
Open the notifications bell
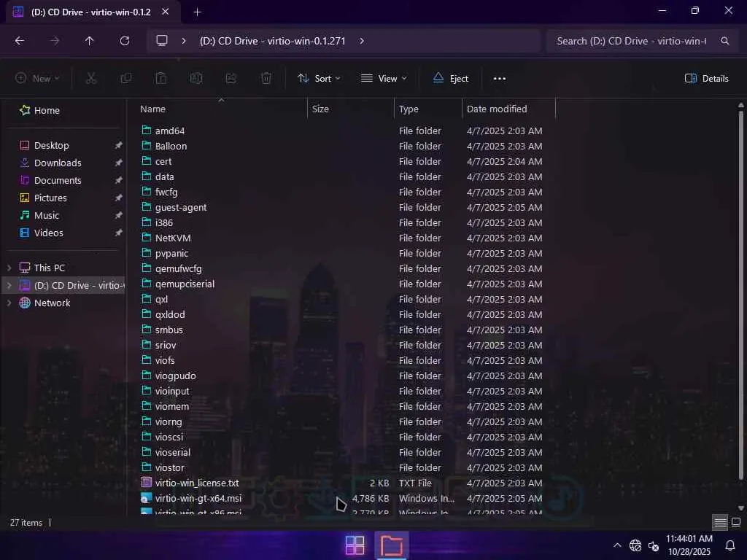(729, 545)
